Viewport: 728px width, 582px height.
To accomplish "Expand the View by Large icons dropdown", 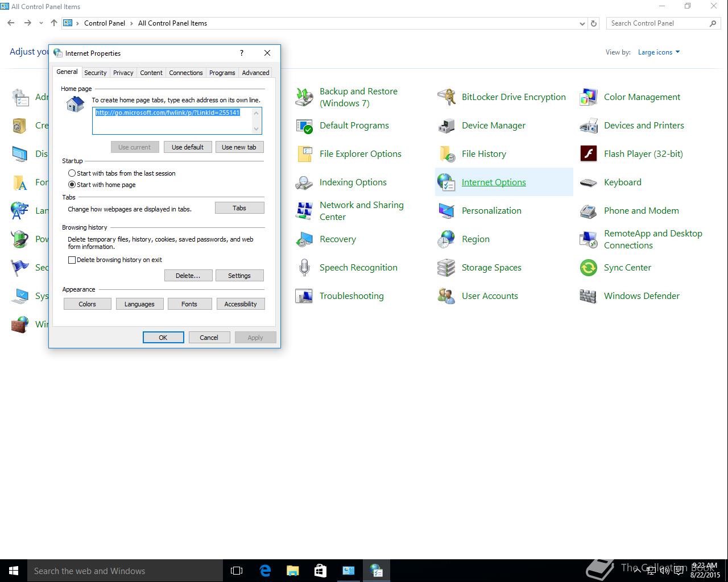I will 659,52.
